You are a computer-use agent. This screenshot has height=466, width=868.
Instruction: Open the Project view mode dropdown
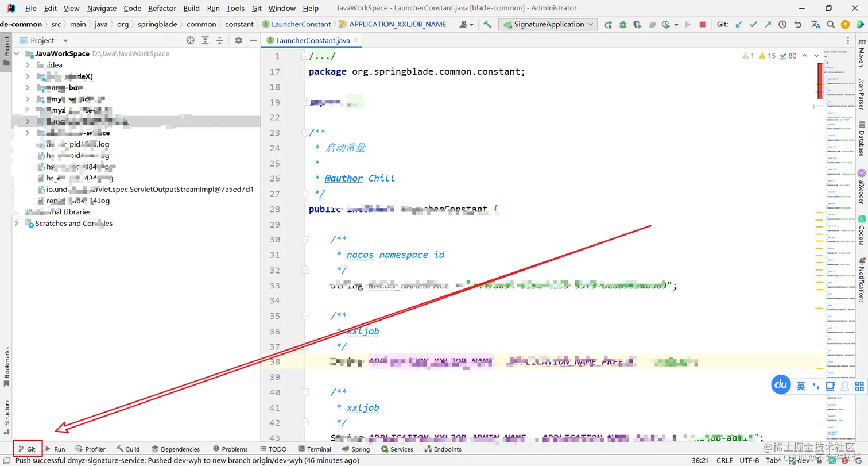(65, 41)
